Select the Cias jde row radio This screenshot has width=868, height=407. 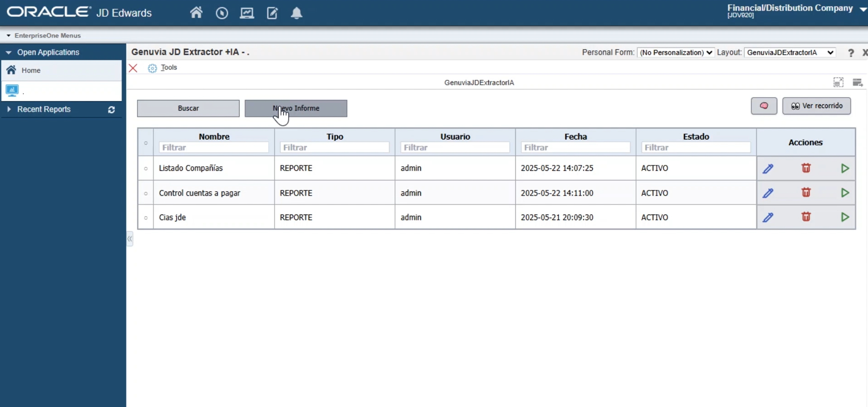pos(146,218)
